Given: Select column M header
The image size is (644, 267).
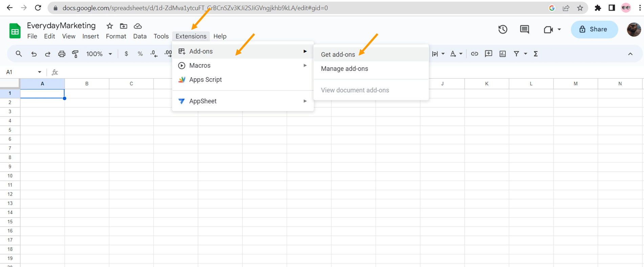Looking at the screenshot, I should coord(575,84).
